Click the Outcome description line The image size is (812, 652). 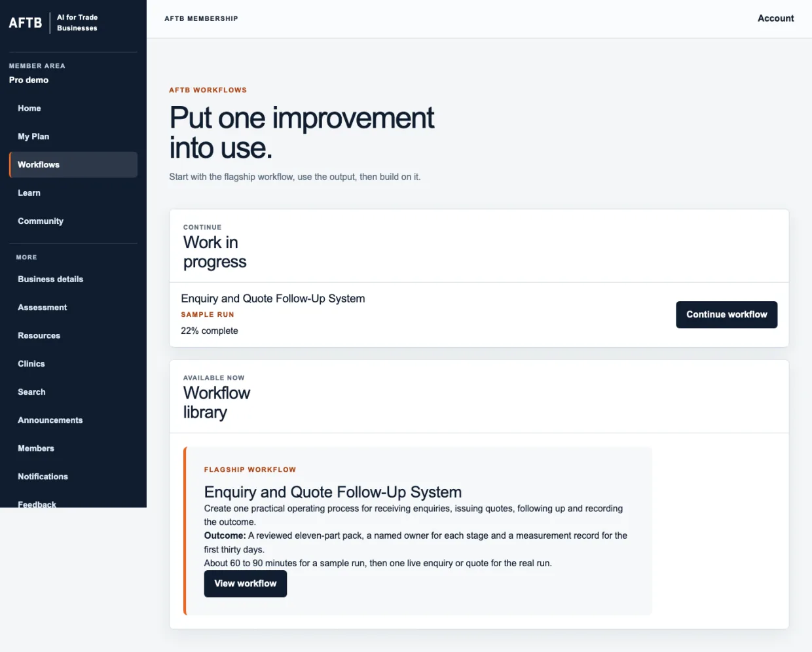pos(416,543)
